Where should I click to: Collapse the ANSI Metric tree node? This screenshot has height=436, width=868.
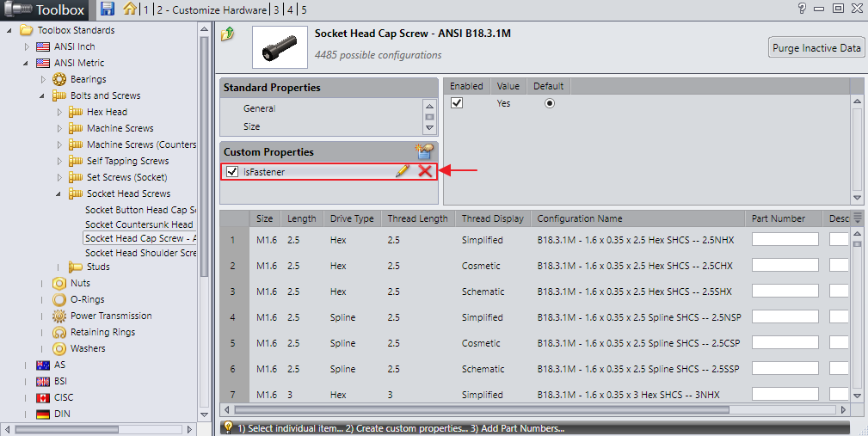point(27,63)
